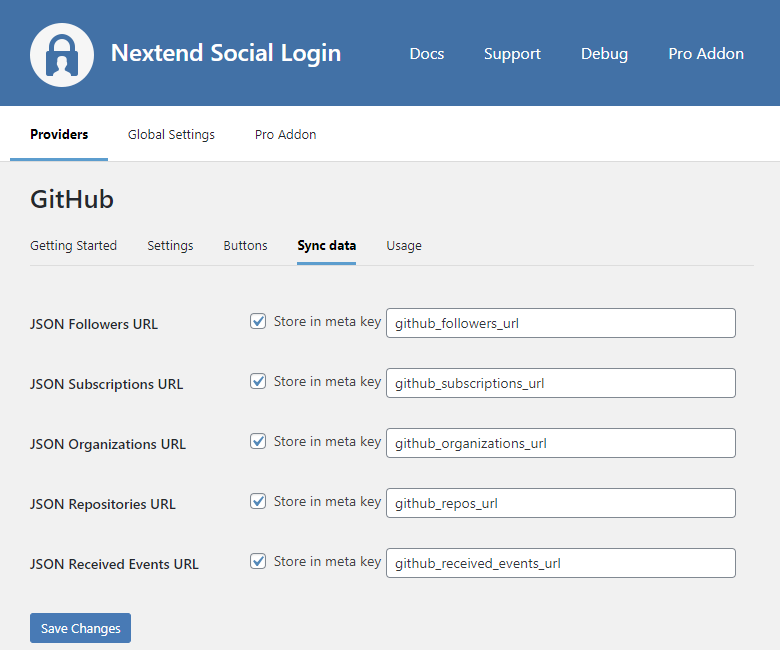
Task: Open the GitHub Settings sub-tab
Action: point(170,245)
